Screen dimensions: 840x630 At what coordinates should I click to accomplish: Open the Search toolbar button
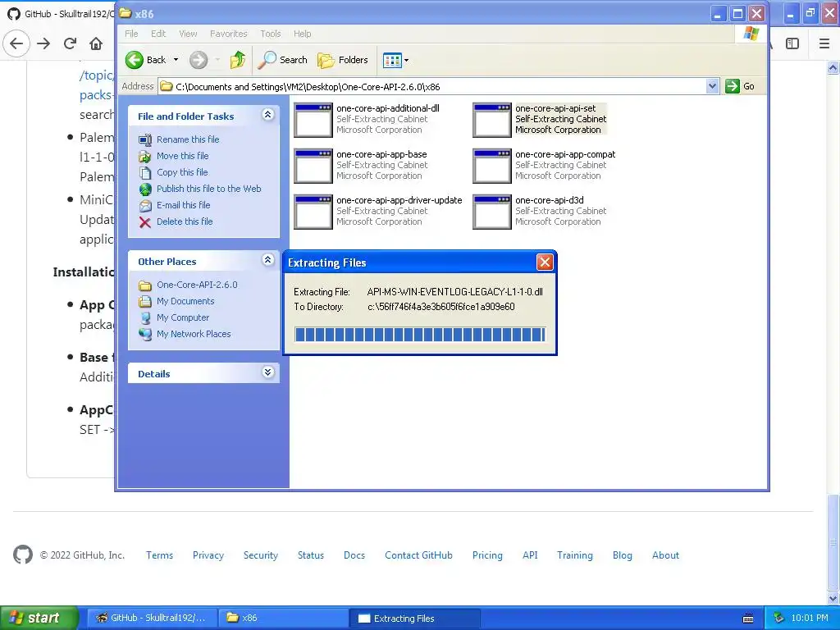coord(282,60)
